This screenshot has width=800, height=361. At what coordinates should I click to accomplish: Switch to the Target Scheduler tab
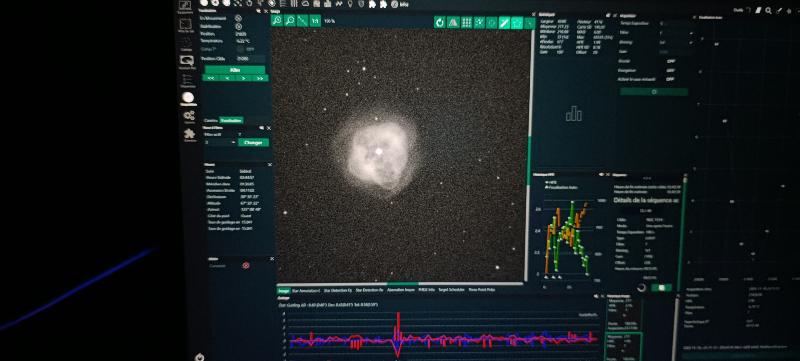pyautogui.click(x=452, y=290)
